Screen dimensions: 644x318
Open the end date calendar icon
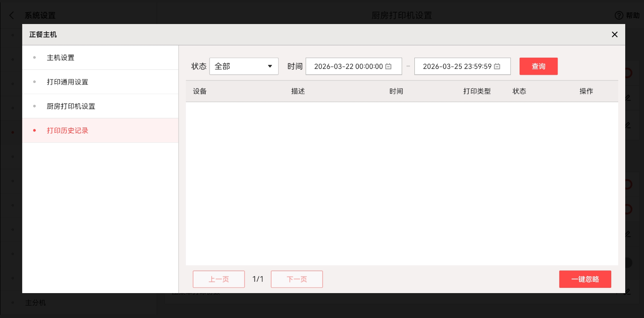coord(497,66)
